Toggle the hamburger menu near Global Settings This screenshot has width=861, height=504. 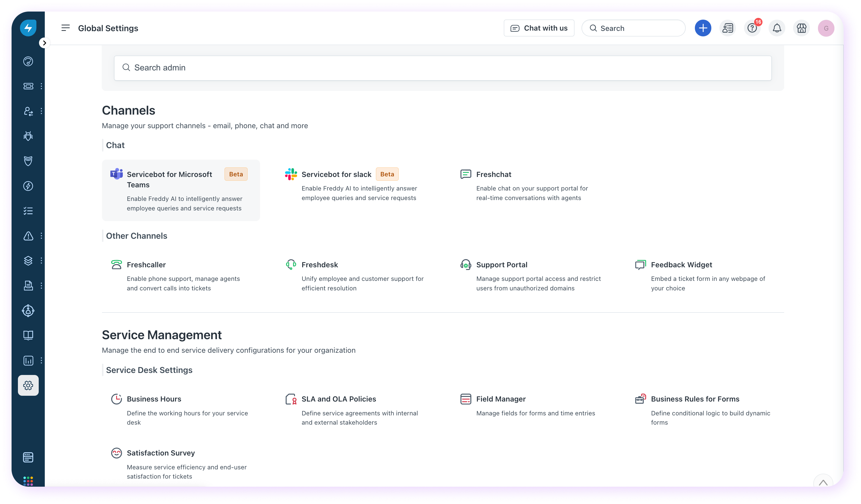coord(65,28)
